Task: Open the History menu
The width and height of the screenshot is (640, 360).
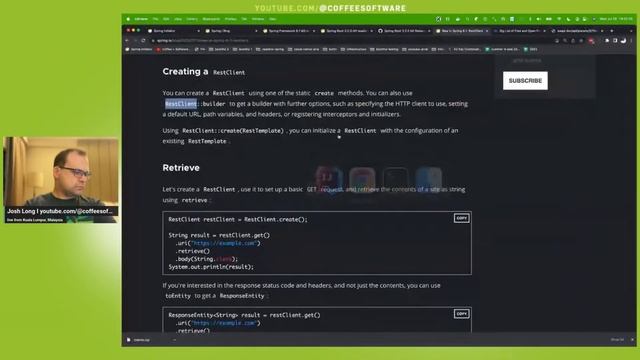Action: [192, 19]
